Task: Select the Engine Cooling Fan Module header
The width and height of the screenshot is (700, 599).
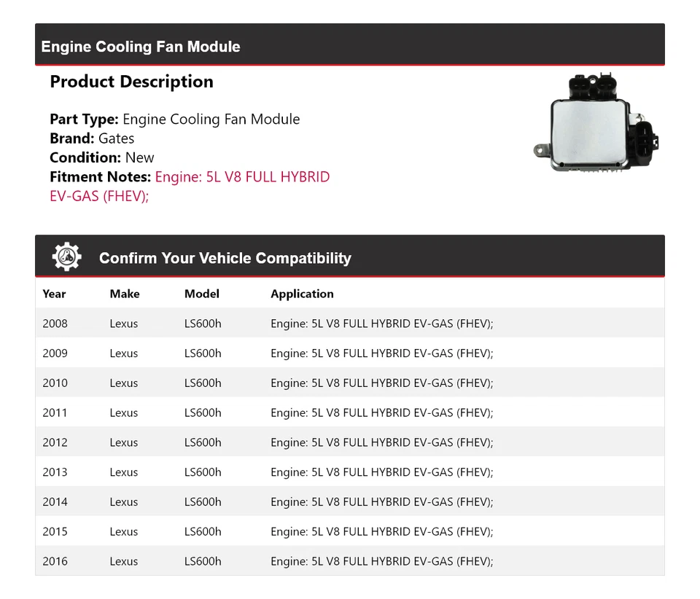Action: click(x=141, y=47)
